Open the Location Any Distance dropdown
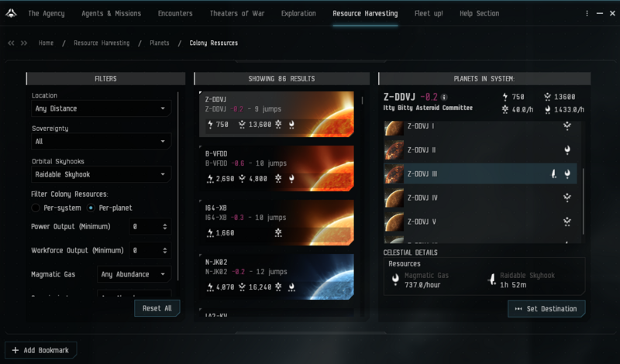Image resolution: width=620 pixels, height=364 pixels. coord(102,108)
